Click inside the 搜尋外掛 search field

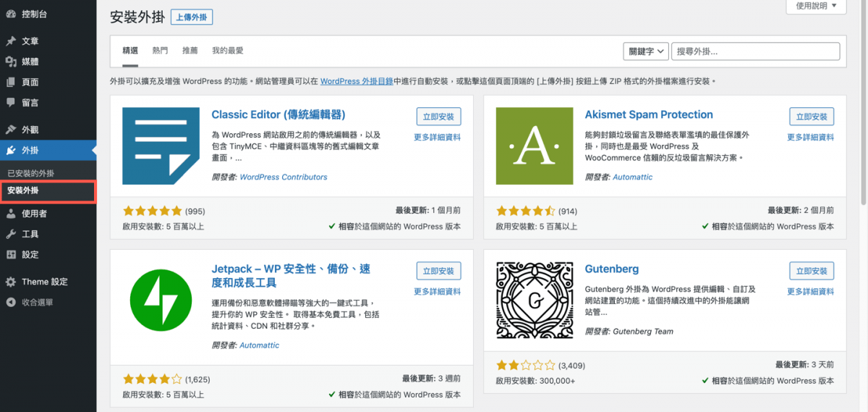pos(756,51)
